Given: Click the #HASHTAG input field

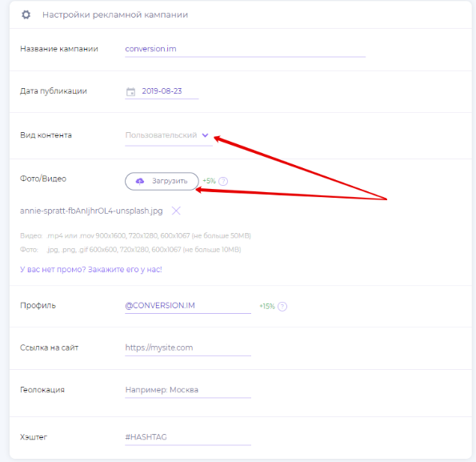Looking at the screenshot, I should point(188,437).
